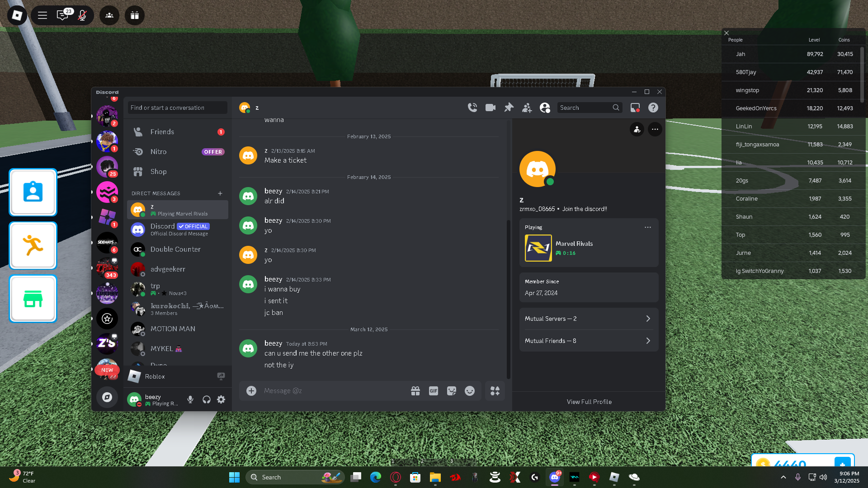Image resolution: width=868 pixels, height=488 pixels.
Task: Toggle Discord microphone mute
Action: click(190, 399)
